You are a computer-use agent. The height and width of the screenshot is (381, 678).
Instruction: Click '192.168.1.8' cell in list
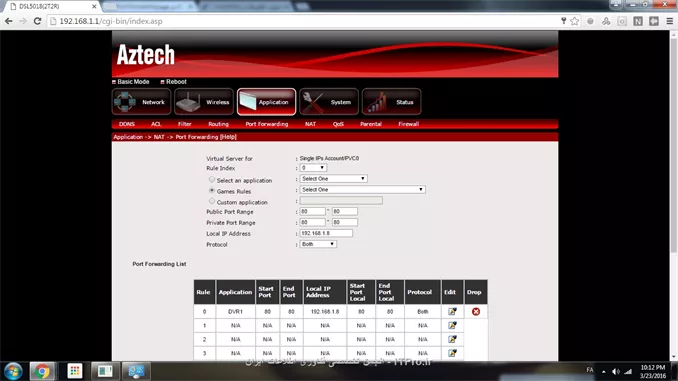(x=325, y=311)
